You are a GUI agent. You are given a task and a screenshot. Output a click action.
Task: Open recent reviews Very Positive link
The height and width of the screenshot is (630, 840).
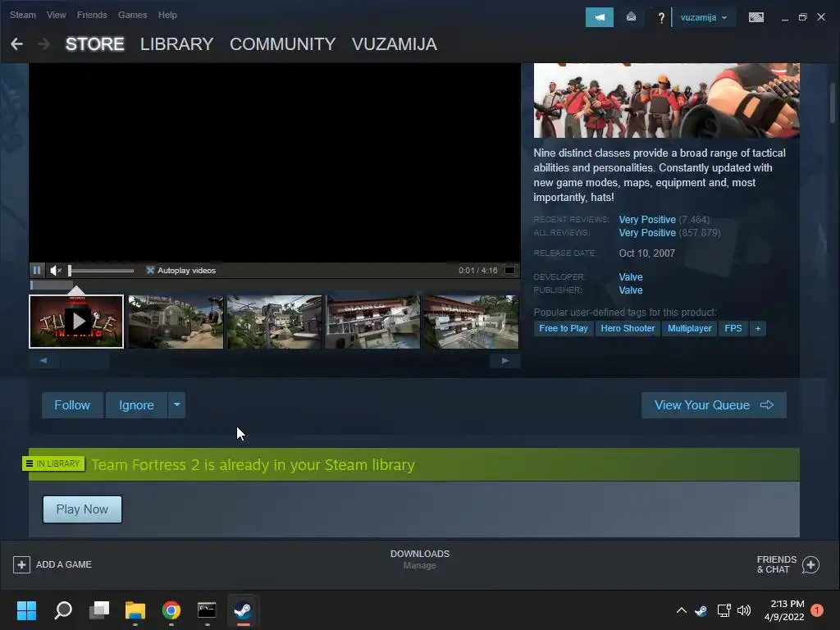(647, 220)
